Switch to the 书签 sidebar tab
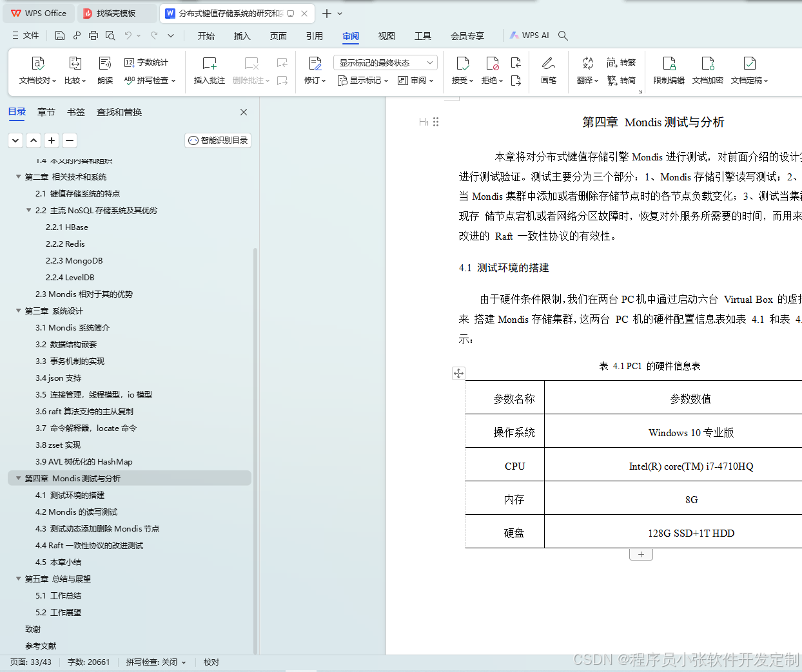 (x=76, y=112)
